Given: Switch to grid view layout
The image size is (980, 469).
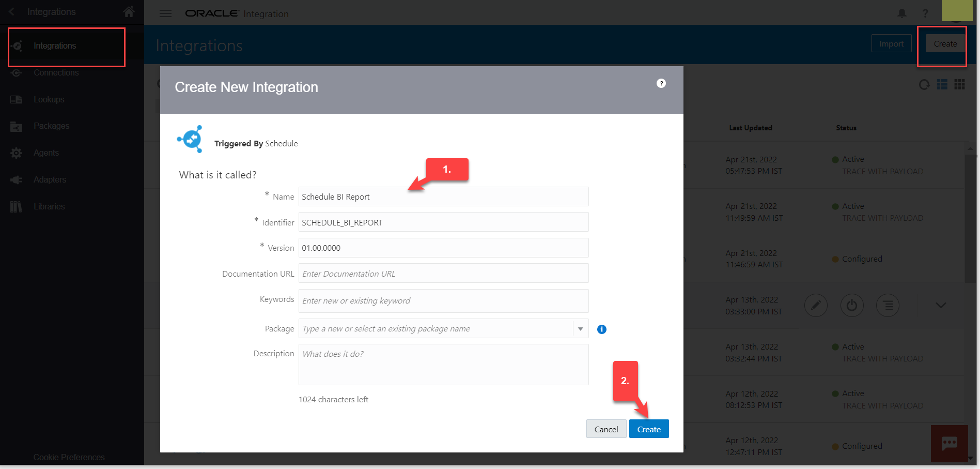Looking at the screenshot, I should (x=959, y=85).
